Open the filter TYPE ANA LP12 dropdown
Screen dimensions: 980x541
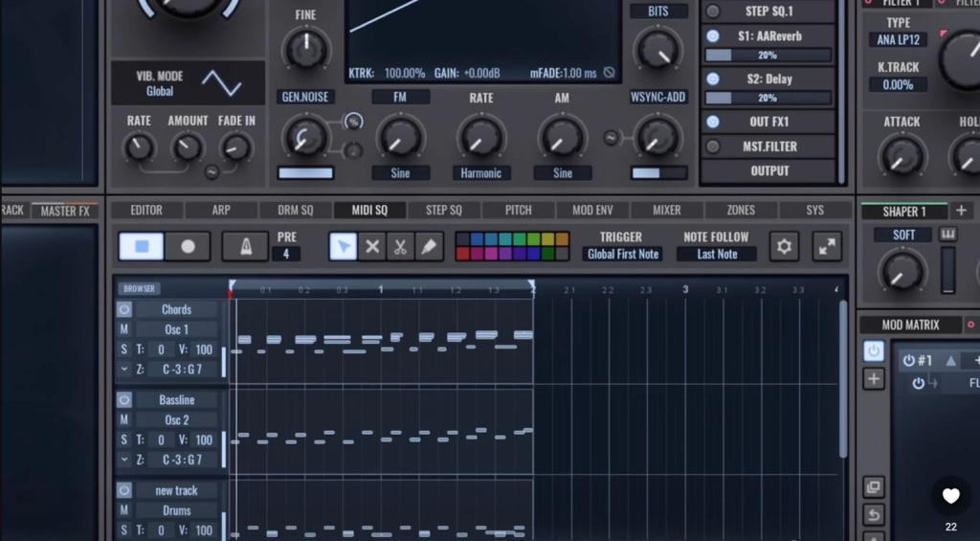click(x=898, y=40)
